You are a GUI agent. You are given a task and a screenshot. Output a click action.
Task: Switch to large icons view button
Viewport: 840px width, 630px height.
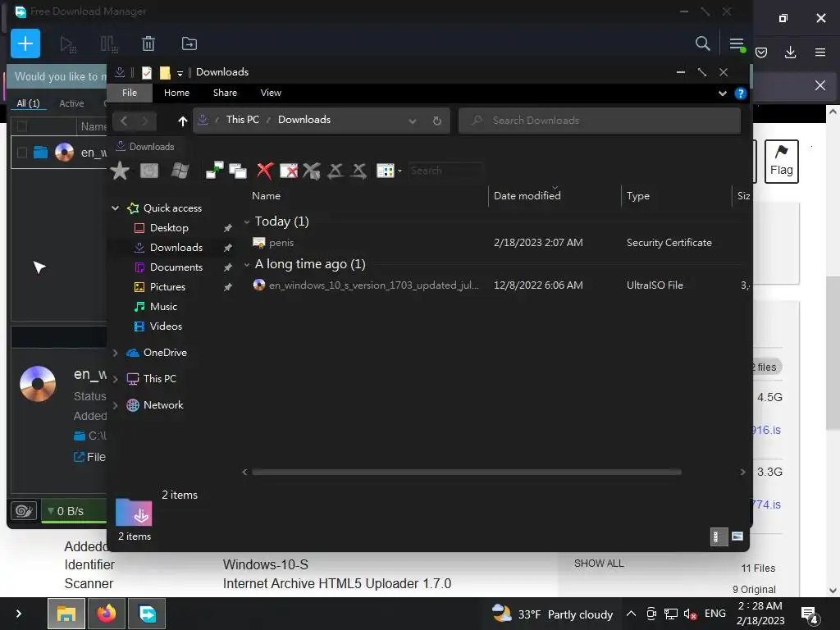(x=737, y=536)
